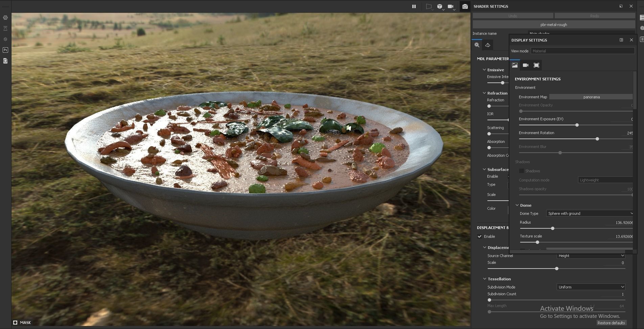644x329 pixels.
Task: Adjust the Emissive Intensity slider
Action: point(502,83)
